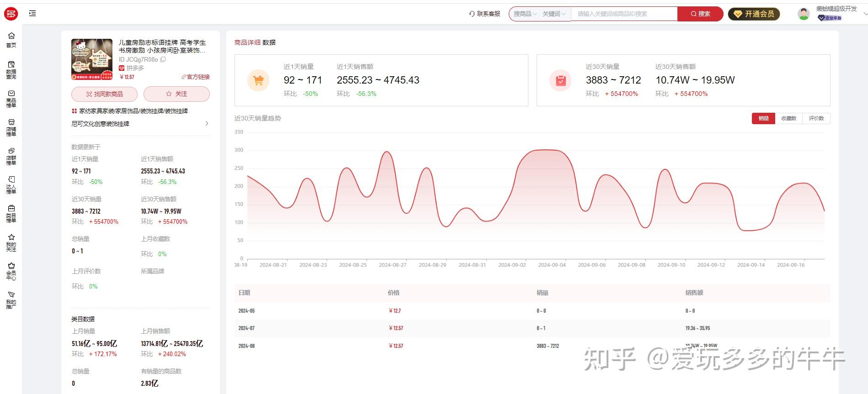Click the 2024-05 row in the table

point(532,311)
